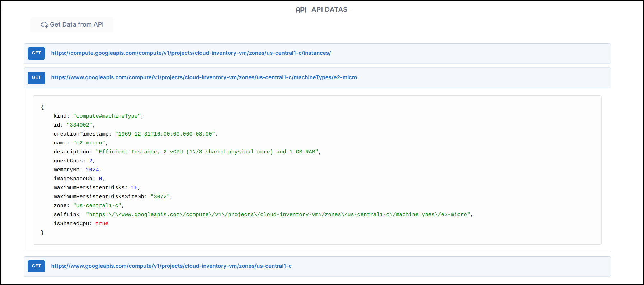
Task: Expand the compute instances endpoint URL
Action: (191, 53)
